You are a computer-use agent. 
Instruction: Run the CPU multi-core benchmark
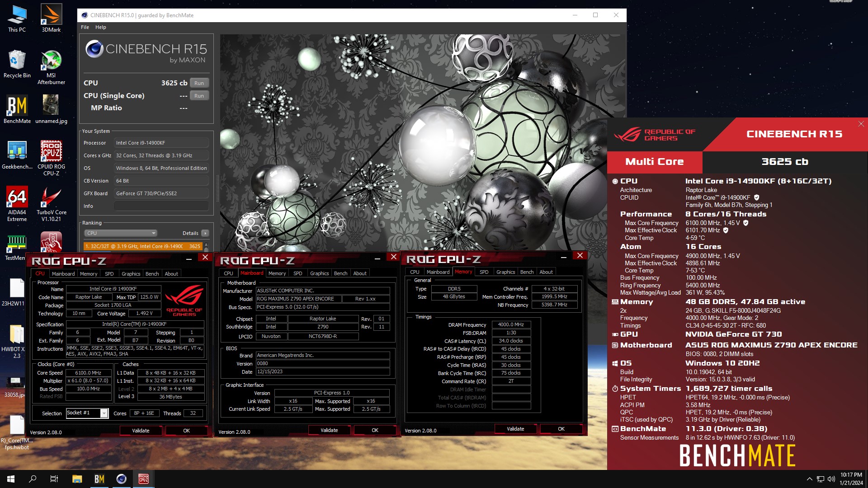point(199,83)
